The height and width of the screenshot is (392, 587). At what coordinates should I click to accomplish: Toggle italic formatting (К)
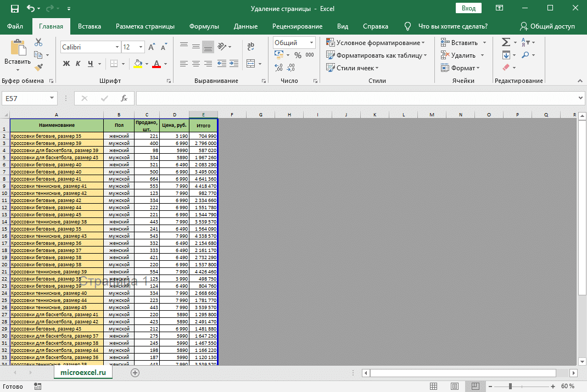pos(79,64)
